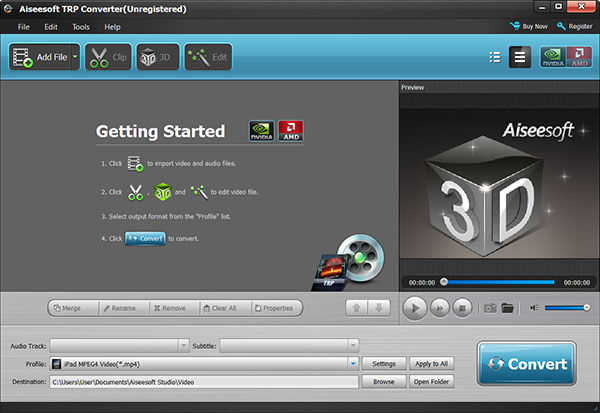Click the Merge button
The height and width of the screenshot is (413, 600).
[73, 308]
